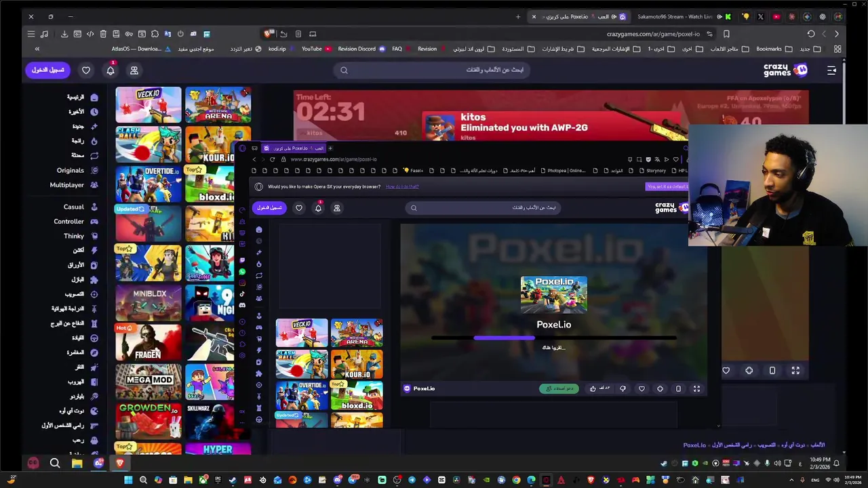Open the AtlasOS bookmark
868x488 pixels.
(141, 49)
